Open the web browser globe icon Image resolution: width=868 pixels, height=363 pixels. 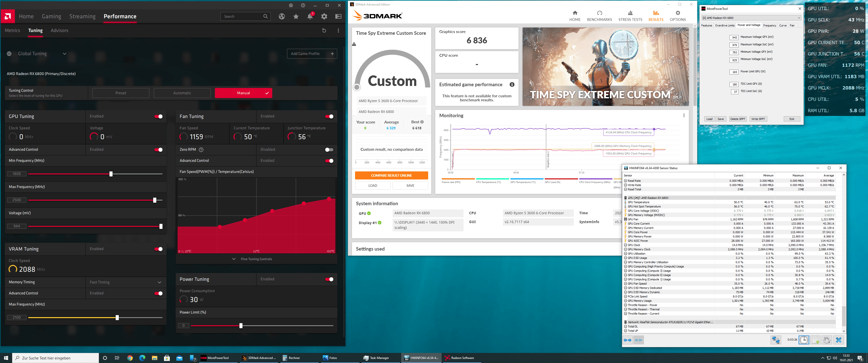point(282,16)
